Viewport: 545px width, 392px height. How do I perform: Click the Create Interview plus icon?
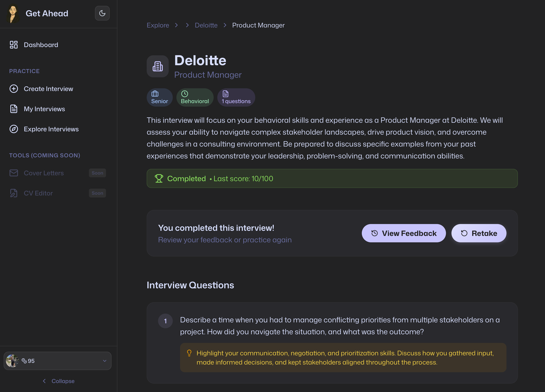[14, 89]
